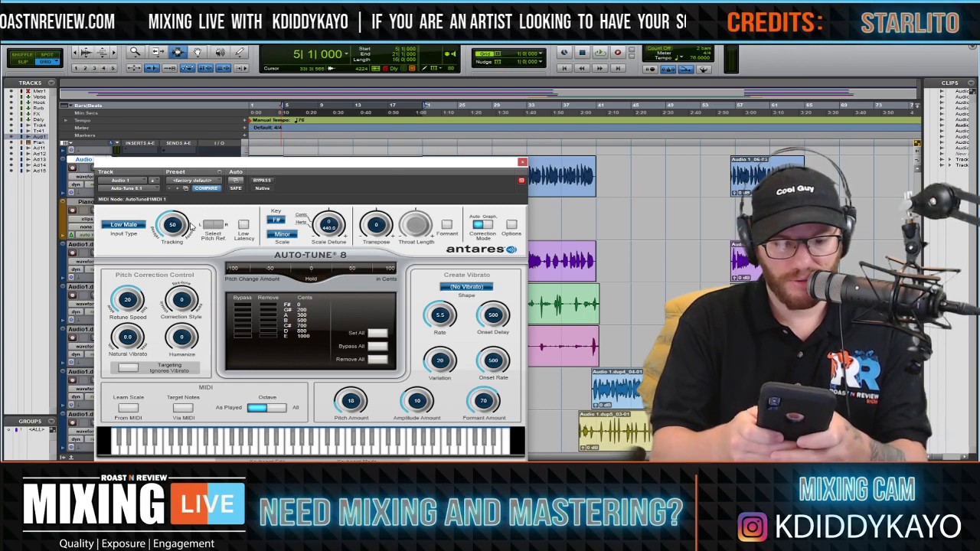Click the SAFE button in plugin header
Image resolution: width=980 pixels, height=551 pixels.
pos(236,188)
